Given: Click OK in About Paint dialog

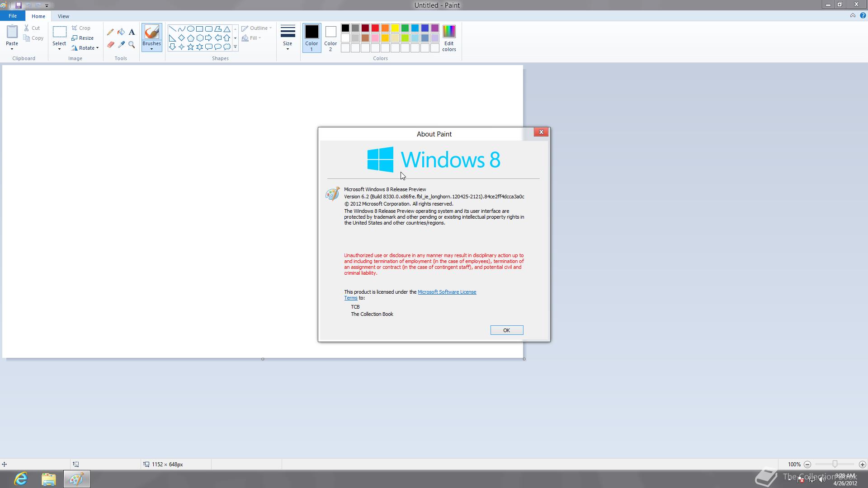Looking at the screenshot, I should coord(506,330).
